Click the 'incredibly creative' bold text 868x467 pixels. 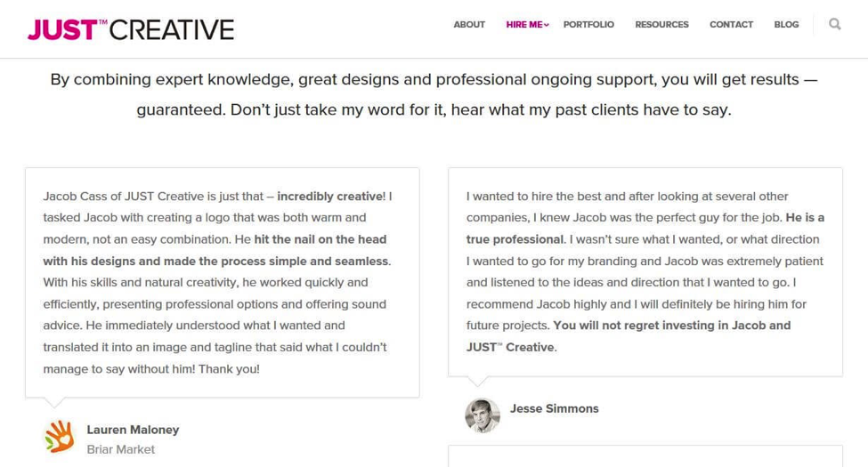pos(331,197)
